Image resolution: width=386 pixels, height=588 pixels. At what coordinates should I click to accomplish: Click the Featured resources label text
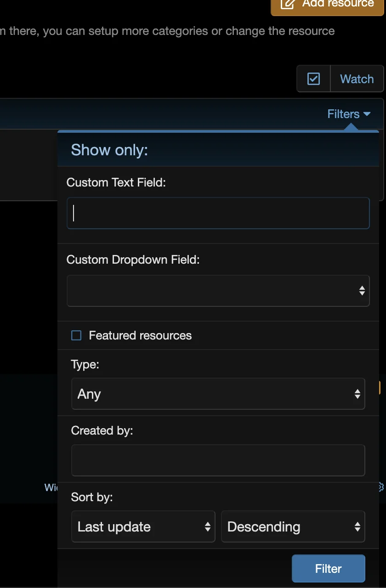tap(140, 335)
